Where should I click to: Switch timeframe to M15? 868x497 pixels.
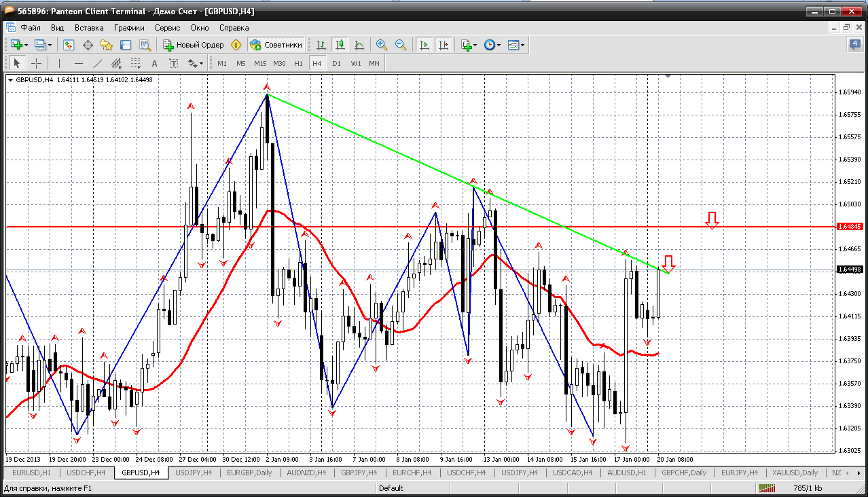point(260,63)
